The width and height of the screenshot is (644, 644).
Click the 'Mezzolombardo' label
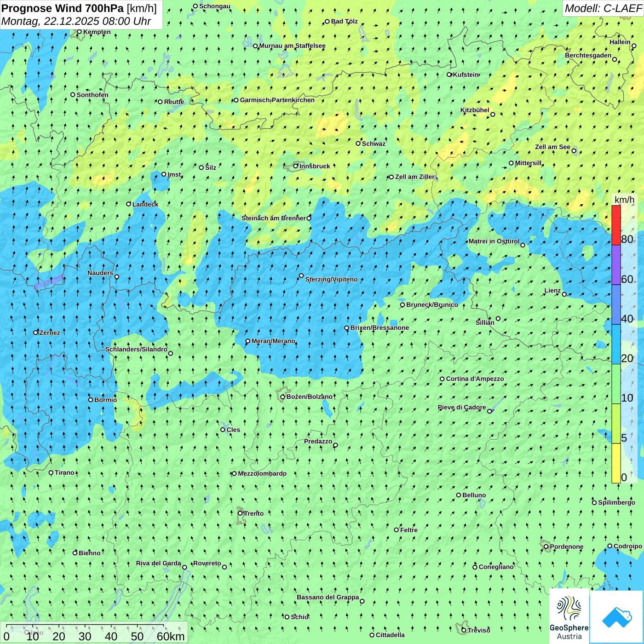(262, 474)
